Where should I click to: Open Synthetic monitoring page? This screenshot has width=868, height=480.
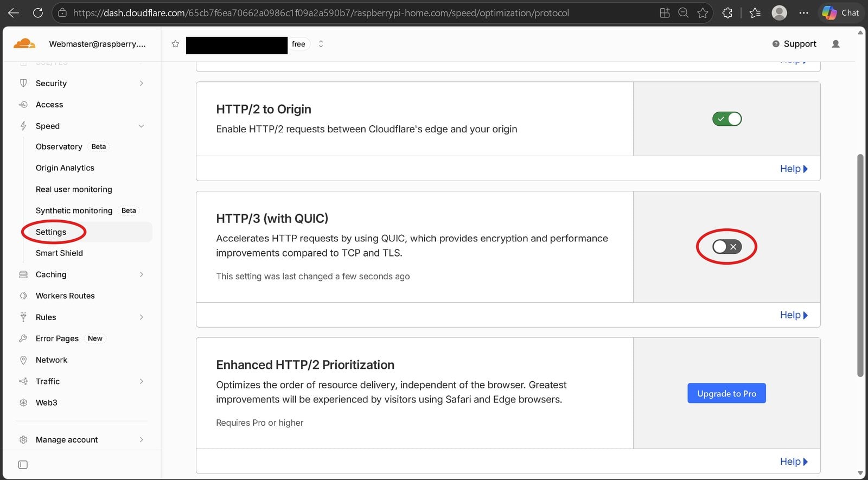pos(74,210)
